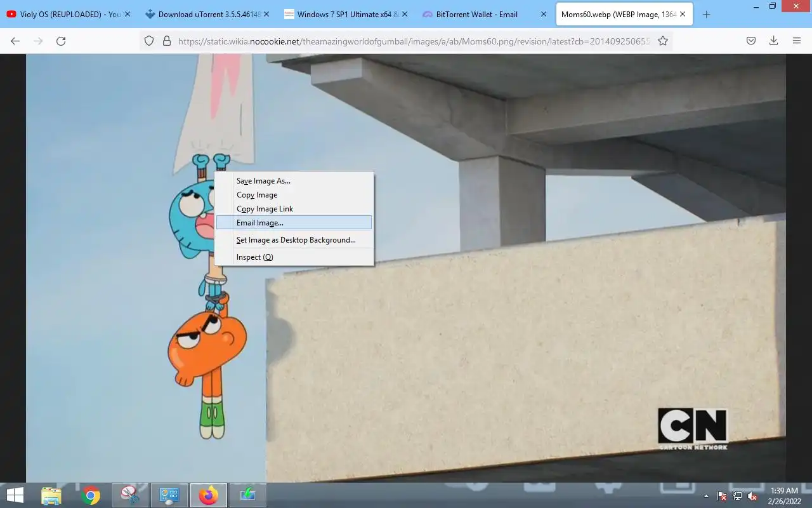
Task: Click the muted volume tray icon
Action: pos(752,496)
